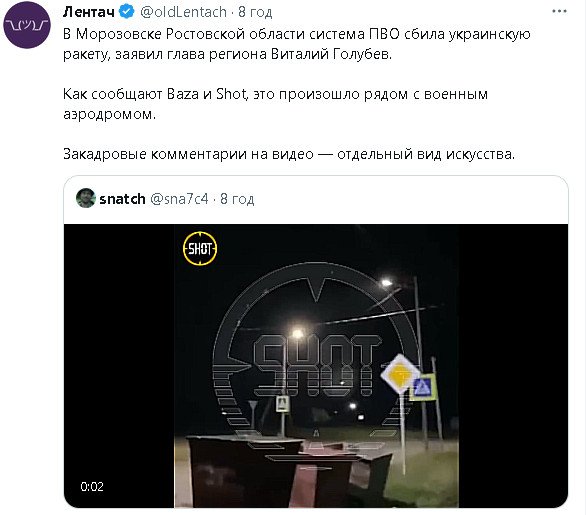This screenshot has height=515, width=586.
Task: Click the black left video margin
Action: click(x=119, y=366)
